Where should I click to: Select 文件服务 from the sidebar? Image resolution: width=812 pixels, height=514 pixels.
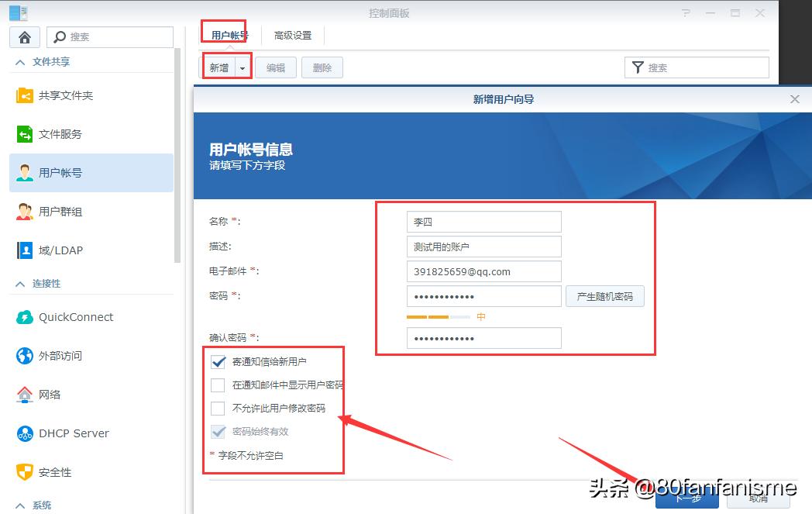point(62,133)
